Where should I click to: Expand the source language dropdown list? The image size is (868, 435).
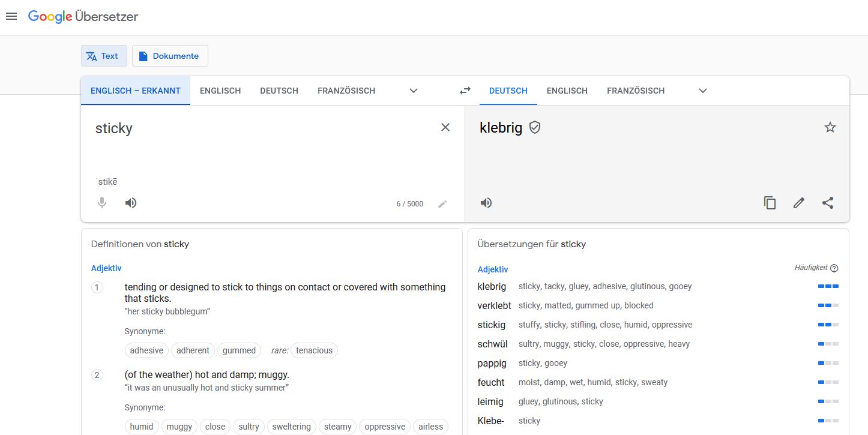413,91
